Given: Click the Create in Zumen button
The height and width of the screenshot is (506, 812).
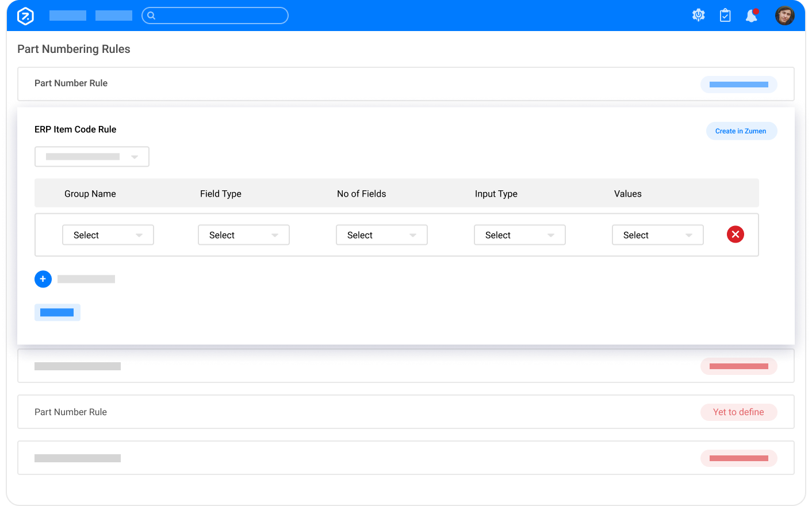Looking at the screenshot, I should coord(741,131).
